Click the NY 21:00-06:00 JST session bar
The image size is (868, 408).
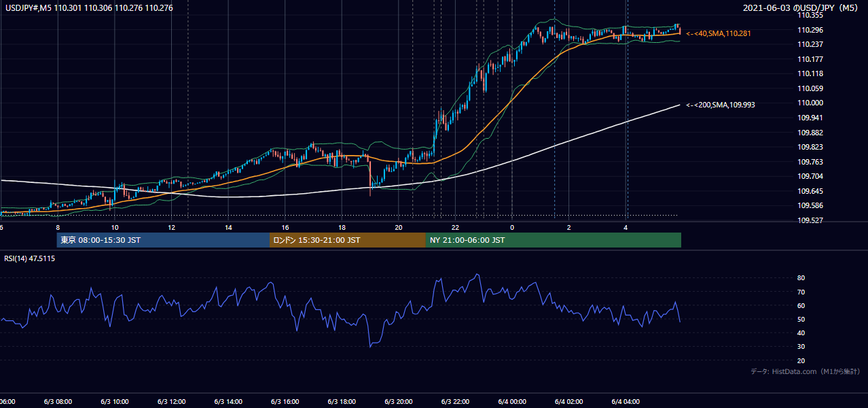tap(554, 240)
